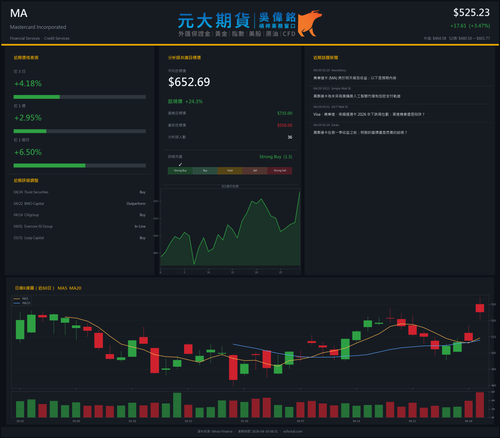500x438 pixels.
Task: Select the green Buy segment of rating bar
Action: pyautogui.click(x=205, y=171)
